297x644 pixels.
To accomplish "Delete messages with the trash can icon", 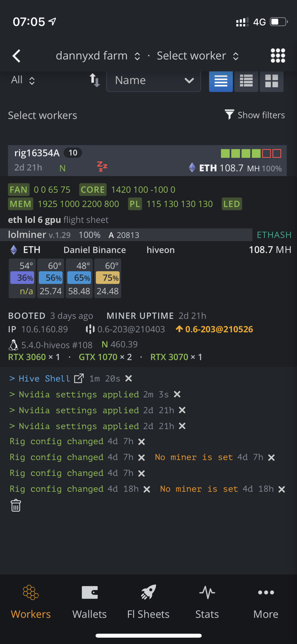I will coord(16,505).
